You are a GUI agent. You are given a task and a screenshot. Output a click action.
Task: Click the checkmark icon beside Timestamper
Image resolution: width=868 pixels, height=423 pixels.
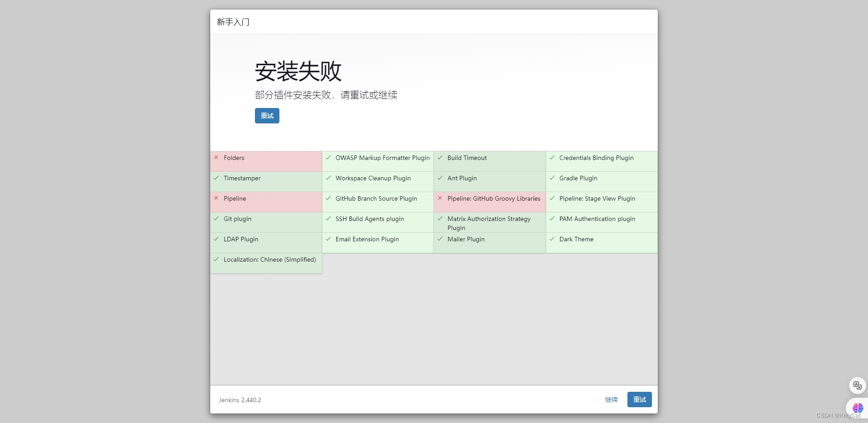click(216, 178)
